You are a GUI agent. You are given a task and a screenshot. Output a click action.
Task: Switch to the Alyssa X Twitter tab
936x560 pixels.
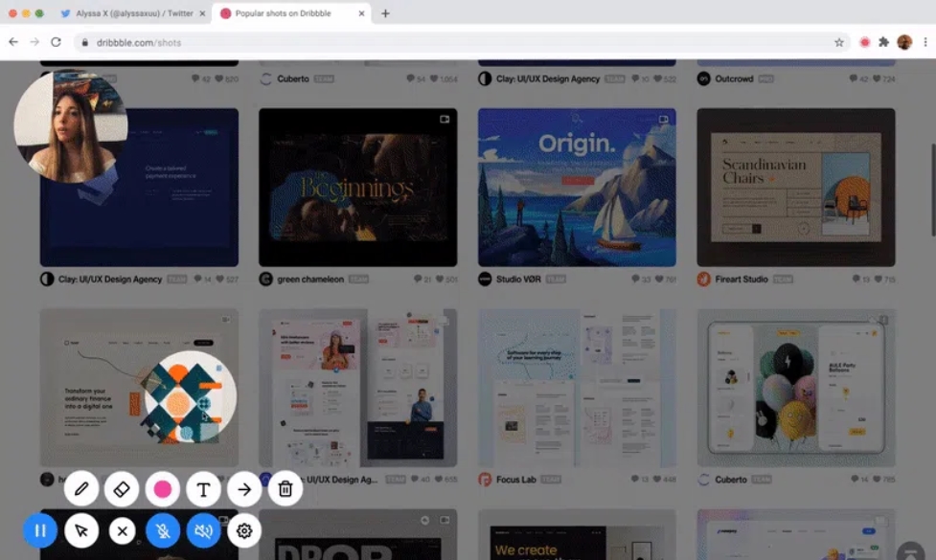click(134, 13)
